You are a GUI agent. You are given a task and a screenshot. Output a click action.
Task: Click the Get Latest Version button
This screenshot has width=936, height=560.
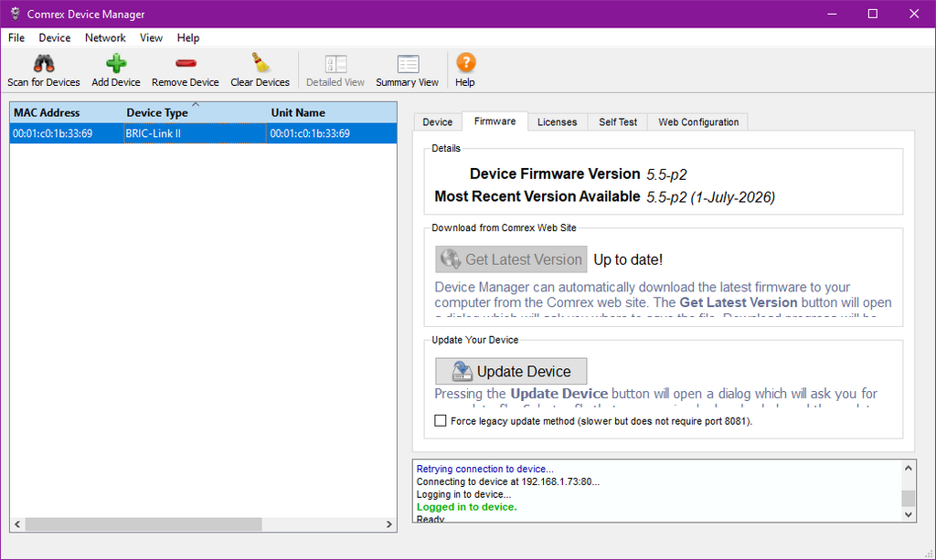[511, 259]
